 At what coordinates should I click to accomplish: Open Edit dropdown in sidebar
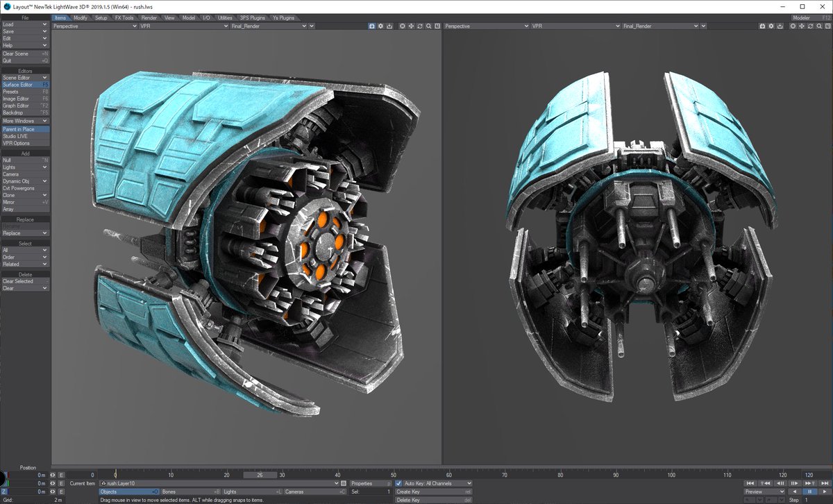[25, 38]
